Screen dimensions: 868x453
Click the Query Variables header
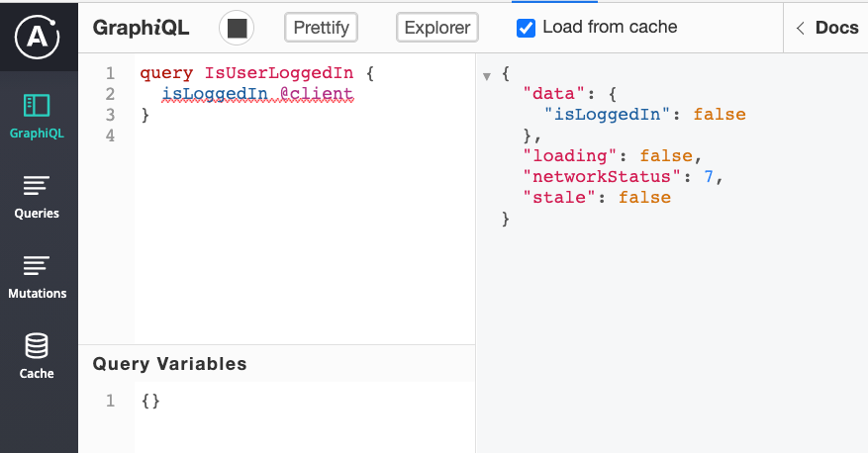(x=170, y=364)
